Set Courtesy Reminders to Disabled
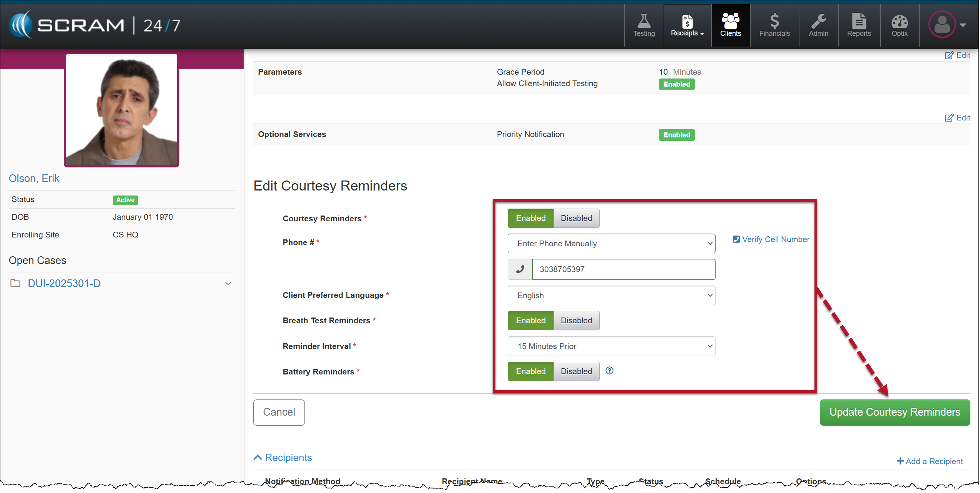 point(576,218)
